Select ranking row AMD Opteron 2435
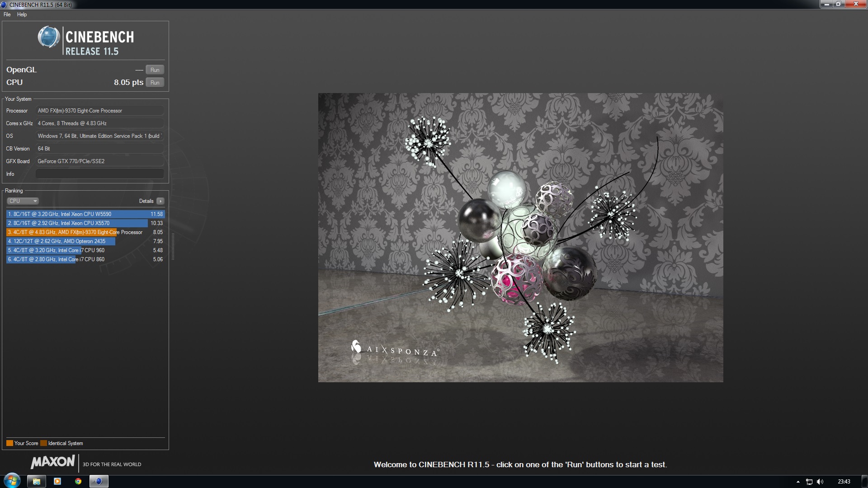 click(x=85, y=241)
